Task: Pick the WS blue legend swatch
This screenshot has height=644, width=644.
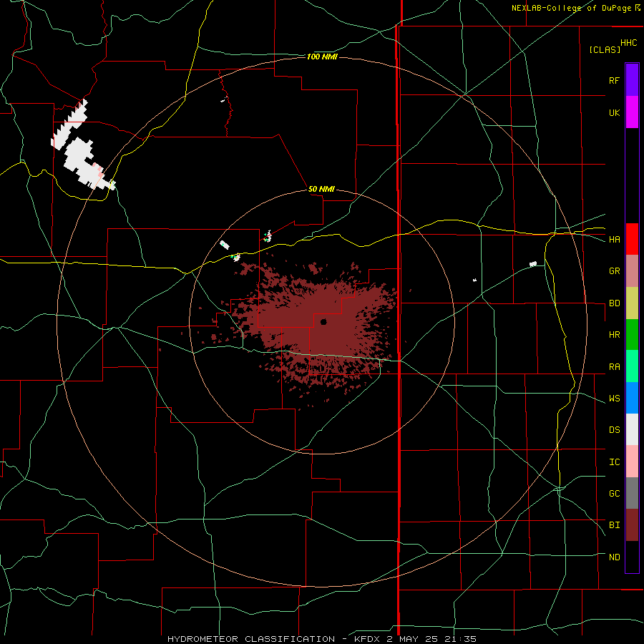Action: 632,398
